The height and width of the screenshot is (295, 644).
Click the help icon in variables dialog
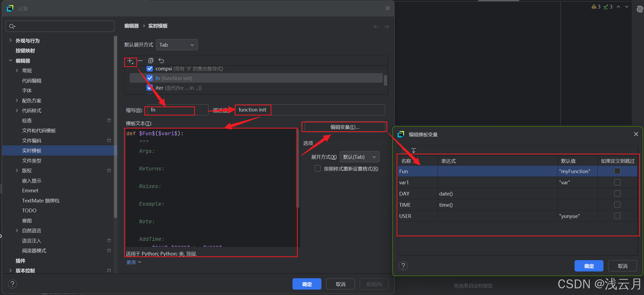(403, 266)
